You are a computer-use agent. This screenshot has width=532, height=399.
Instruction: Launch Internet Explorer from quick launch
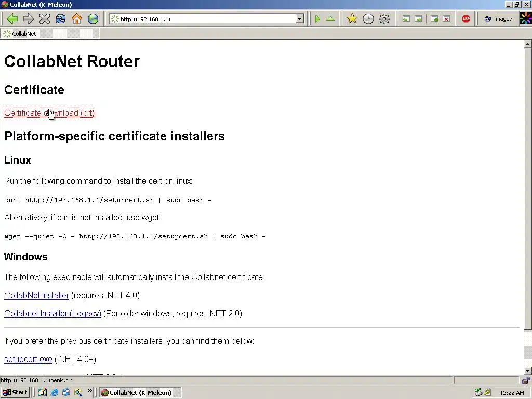(x=54, y=392)
